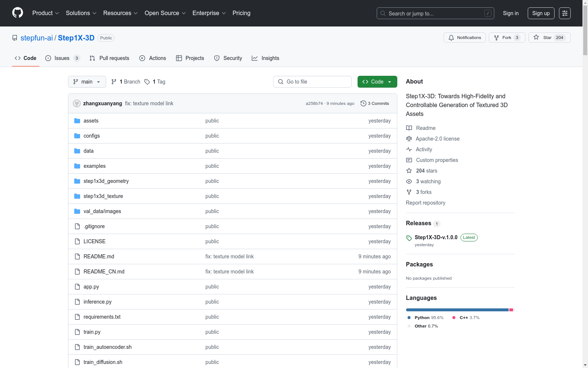Expand the Solutions menu
The height and width of the screenshot is (368, 588).
81,13
